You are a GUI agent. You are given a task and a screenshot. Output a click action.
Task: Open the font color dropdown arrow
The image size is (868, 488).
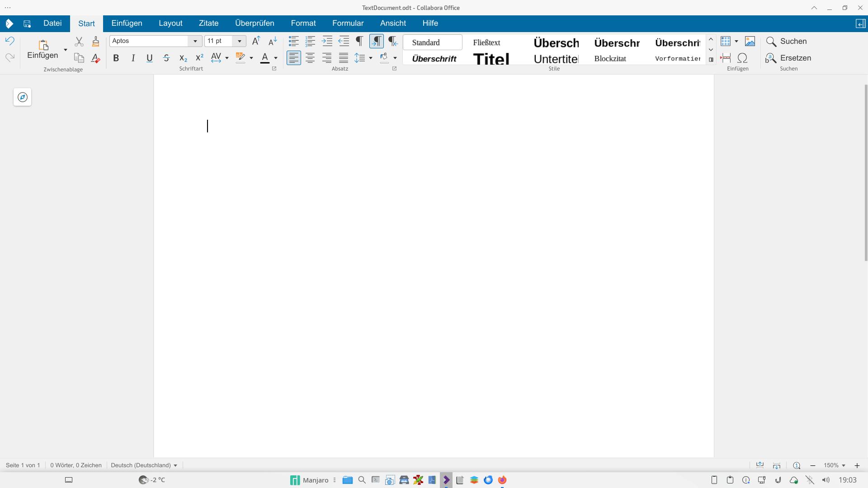pyautogui.click(x=276, y=58)
